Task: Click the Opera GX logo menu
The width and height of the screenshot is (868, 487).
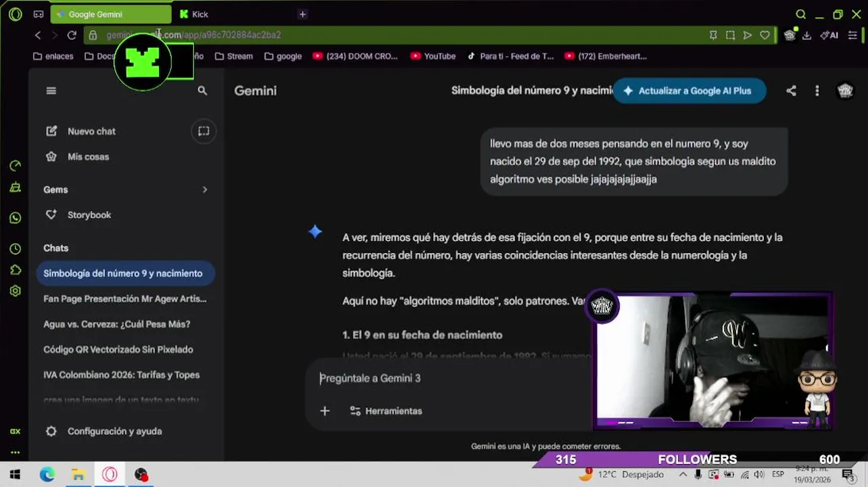Action: point(15,14)
